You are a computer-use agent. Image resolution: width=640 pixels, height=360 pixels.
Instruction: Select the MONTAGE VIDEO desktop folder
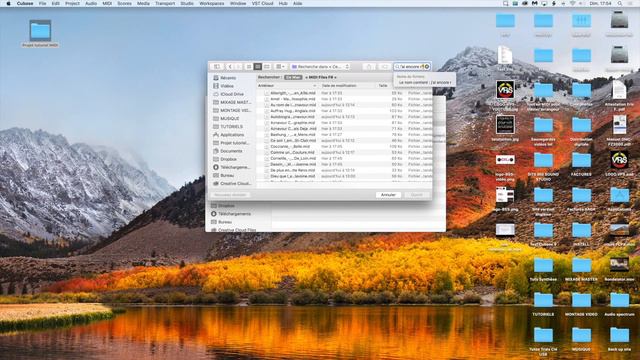[581, 304]
